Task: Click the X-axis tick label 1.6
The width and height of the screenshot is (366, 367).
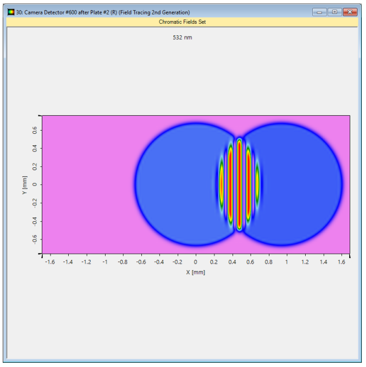Action: coord(341,262)
